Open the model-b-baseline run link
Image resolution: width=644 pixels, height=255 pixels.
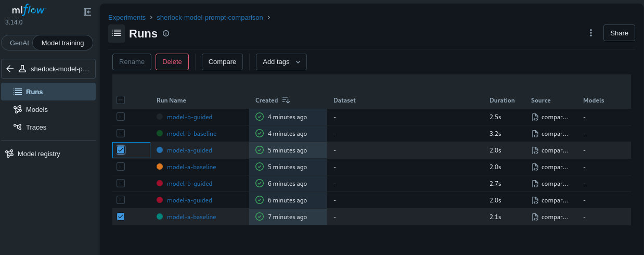tap(191, 134)
